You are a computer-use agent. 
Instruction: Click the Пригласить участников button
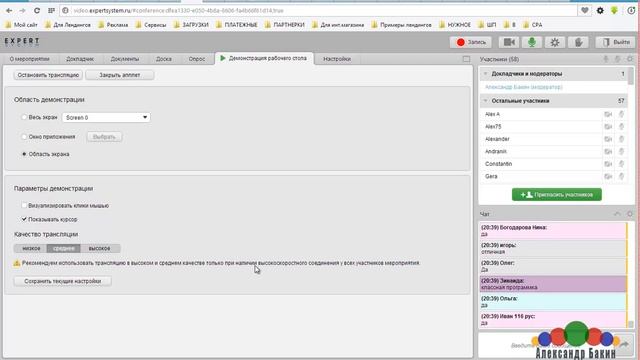pyautogui.click(x=557, y=195)
